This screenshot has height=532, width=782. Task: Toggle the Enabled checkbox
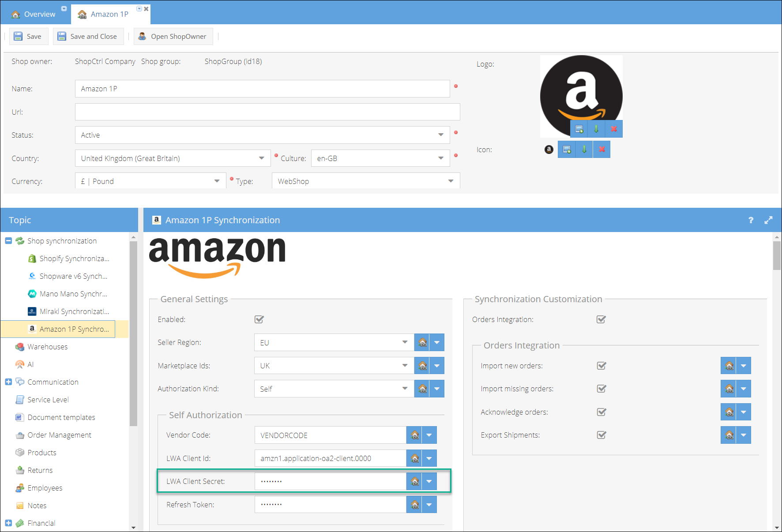(259, 319)
